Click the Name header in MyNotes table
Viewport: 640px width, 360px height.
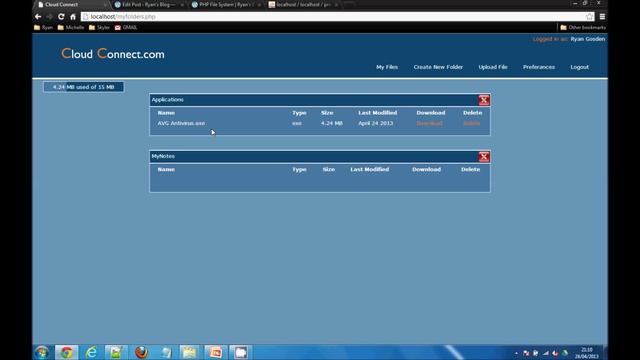point(166,169)
